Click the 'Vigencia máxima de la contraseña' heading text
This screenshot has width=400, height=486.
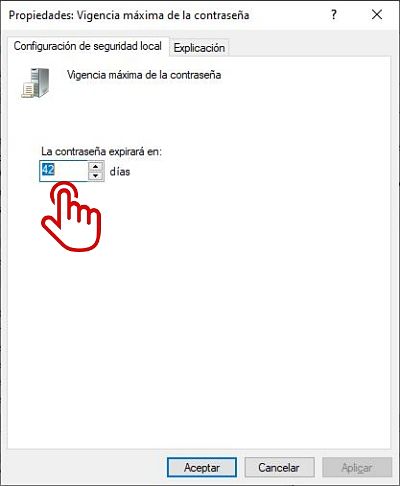144,75
